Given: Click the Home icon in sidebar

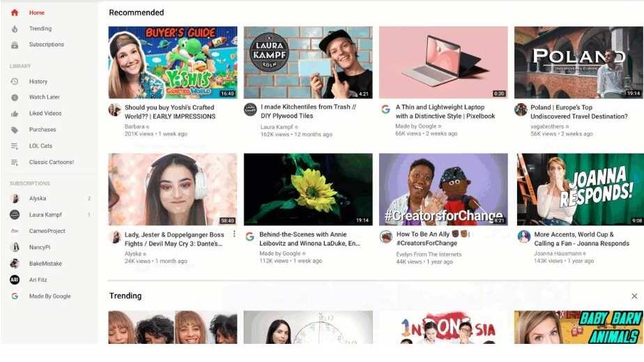Looking at the screenshot, I should [x=15, y=13].
